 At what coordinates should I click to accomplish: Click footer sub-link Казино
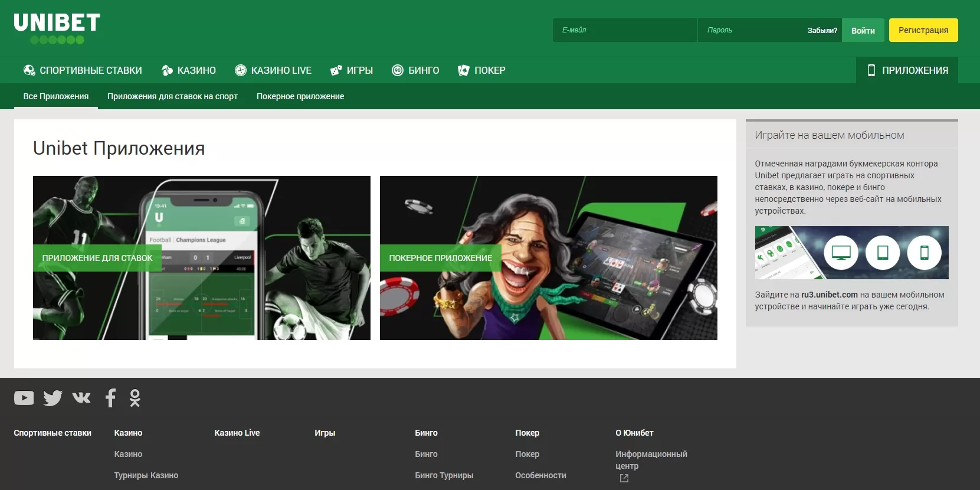coord(128,454)
